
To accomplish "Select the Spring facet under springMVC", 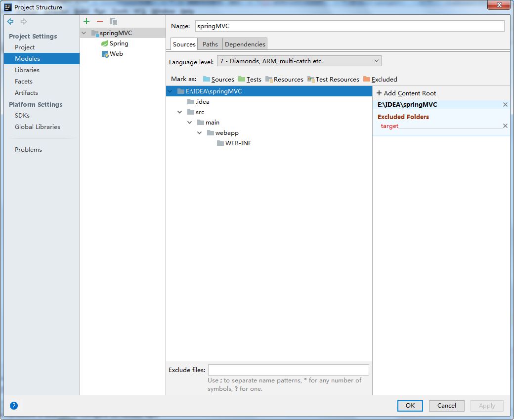I will point(119,43).
